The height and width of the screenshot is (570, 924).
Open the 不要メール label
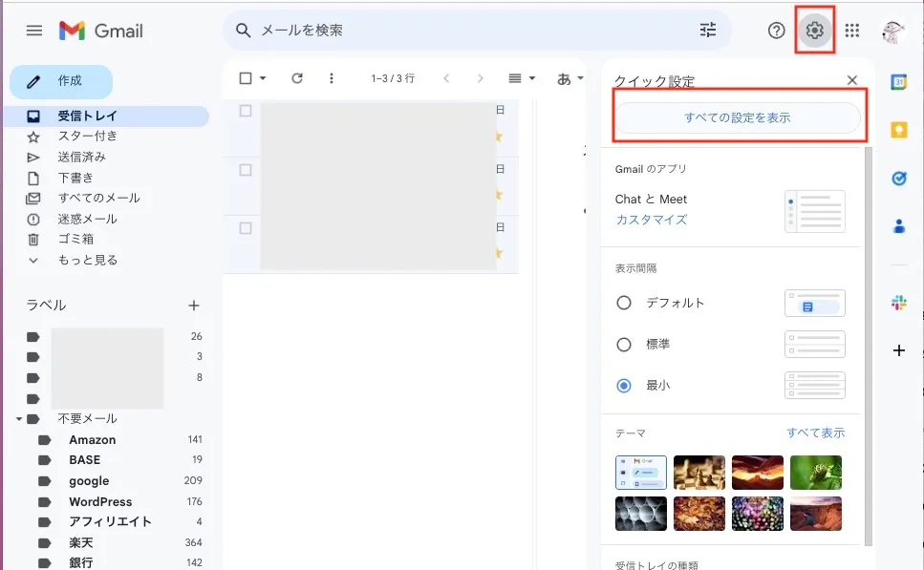pos(87,418)
